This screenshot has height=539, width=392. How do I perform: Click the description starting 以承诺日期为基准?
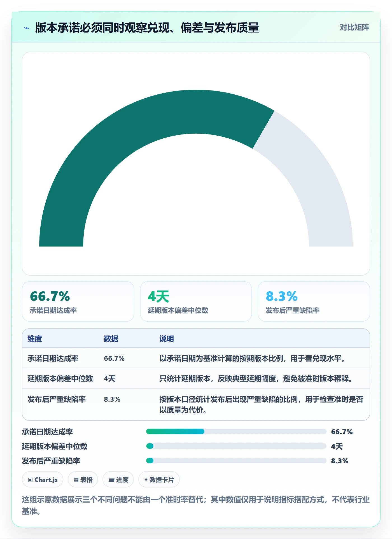254,358
